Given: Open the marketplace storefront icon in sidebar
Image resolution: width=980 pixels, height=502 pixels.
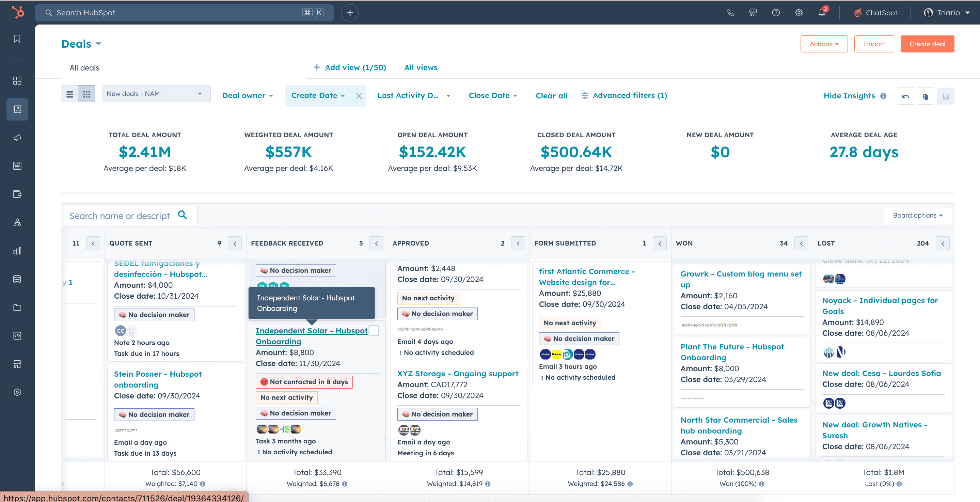Looking at the screenshot, I should (17, 364).
